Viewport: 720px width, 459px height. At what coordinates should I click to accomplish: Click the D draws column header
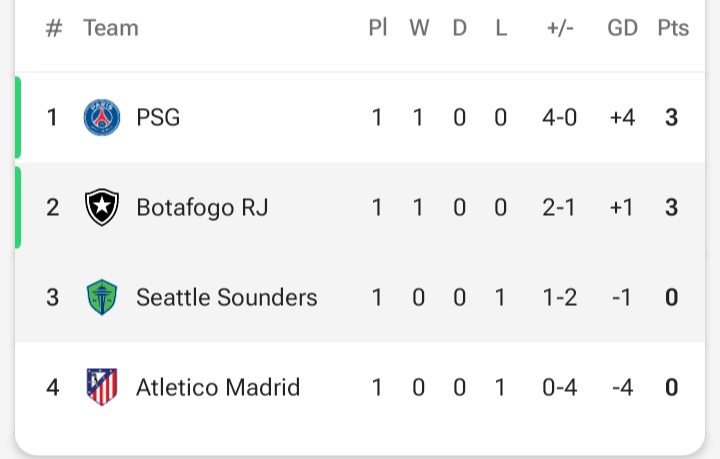coord(460,28)
